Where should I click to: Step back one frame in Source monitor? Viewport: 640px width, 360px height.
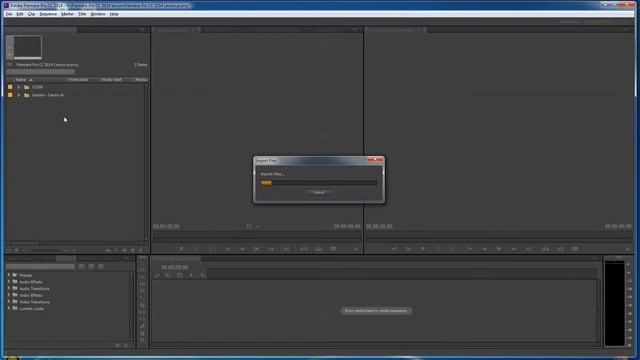[242, 249]
